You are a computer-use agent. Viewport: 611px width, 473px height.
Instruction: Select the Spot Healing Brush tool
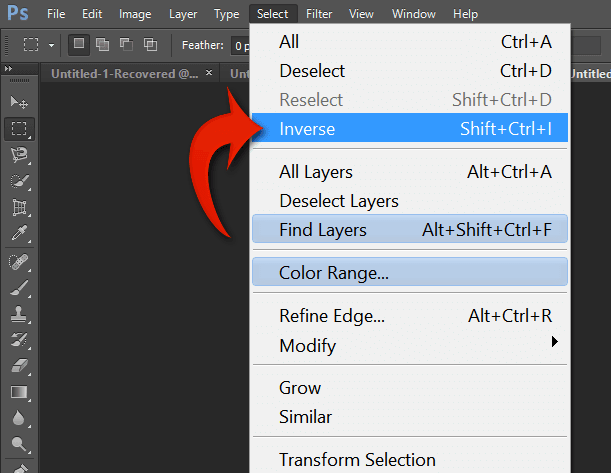click(x=19, y=262)
